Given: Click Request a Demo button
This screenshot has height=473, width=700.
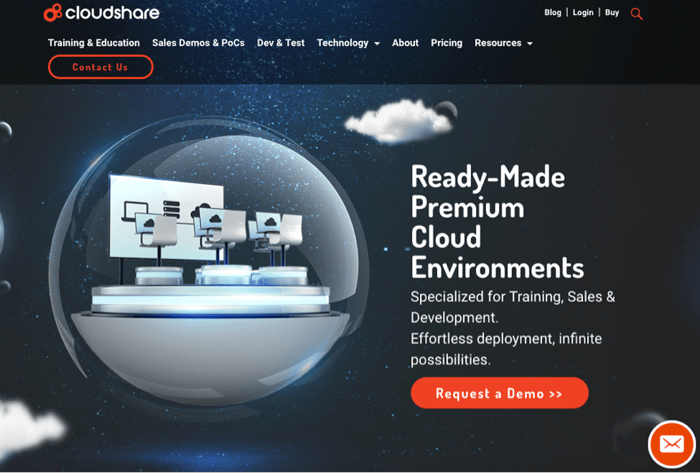Looking at the screenshot, I should (499, 393).
